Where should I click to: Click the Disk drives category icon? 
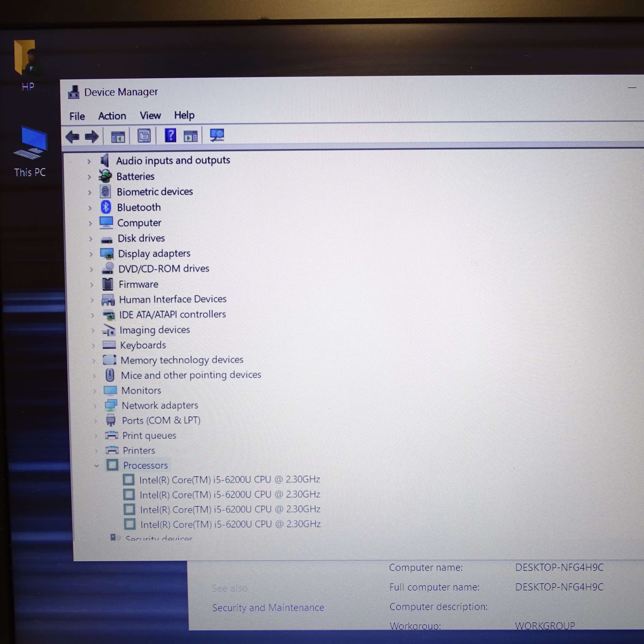pos(107,239)
